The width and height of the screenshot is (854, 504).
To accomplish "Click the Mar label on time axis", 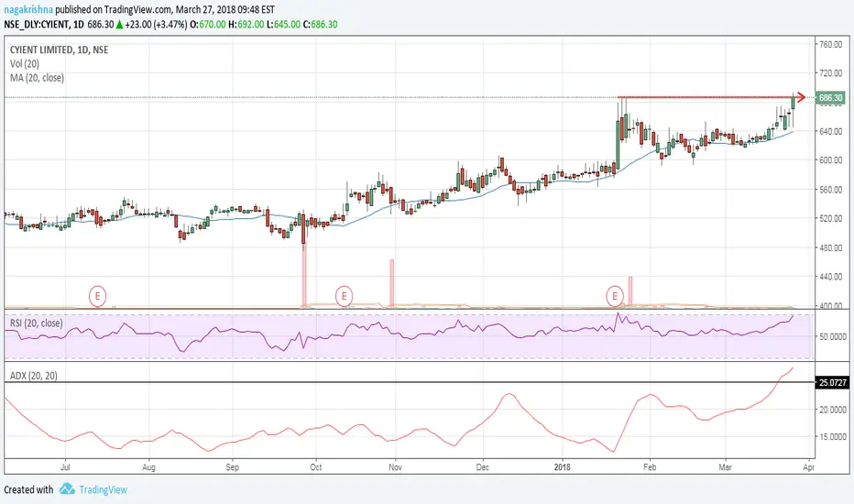I will click(725, 467).
